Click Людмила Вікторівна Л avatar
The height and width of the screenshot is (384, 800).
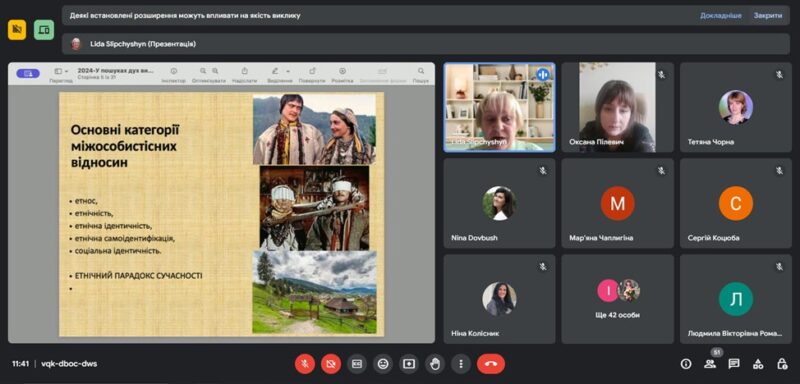pyautogui.click(x=736, y=299)
